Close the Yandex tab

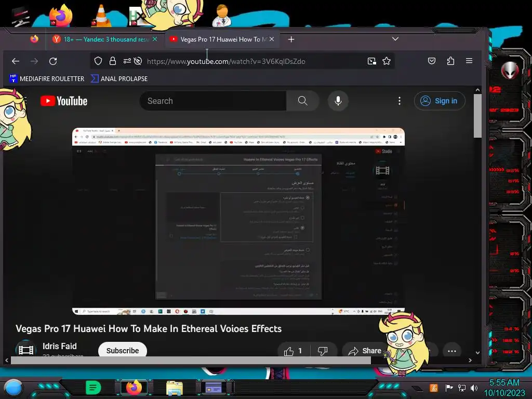click(155, 39)
